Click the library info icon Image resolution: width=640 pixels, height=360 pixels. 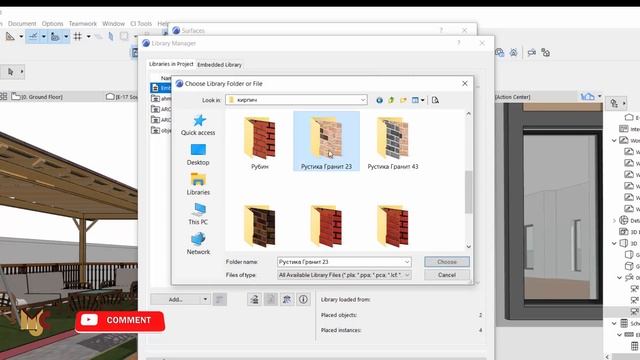pyautogui.click(x=303, y=299)
